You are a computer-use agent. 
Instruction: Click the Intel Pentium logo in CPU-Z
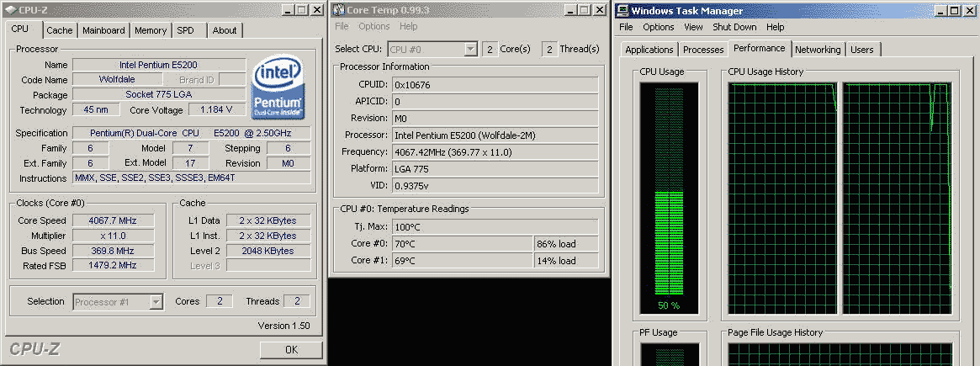pos(278,87)
